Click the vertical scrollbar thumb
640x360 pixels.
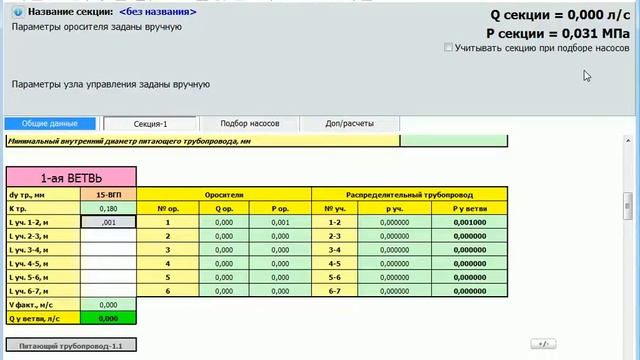click(628, 206)
